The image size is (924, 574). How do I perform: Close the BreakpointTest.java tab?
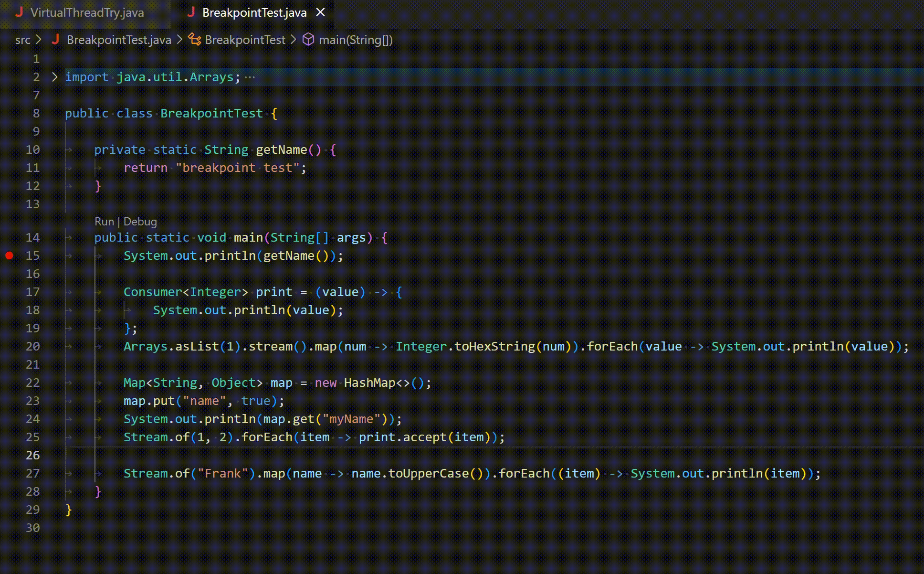pyautogui.click(x=321, y=12)
